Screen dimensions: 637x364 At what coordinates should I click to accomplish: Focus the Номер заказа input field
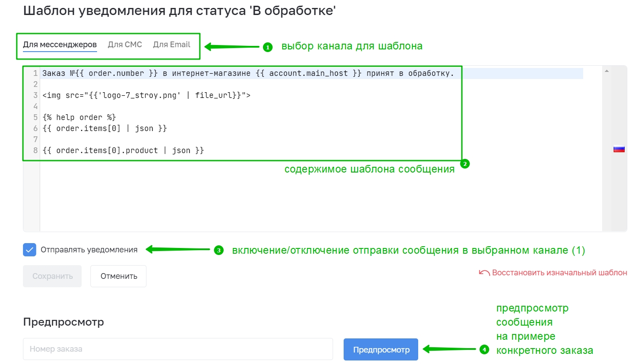[178, 349]
